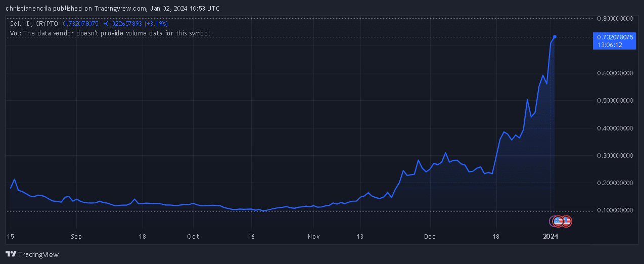The image size is (644, 264).
Task: Click the 0.400000000 price axis label
Action: (615, 128)
